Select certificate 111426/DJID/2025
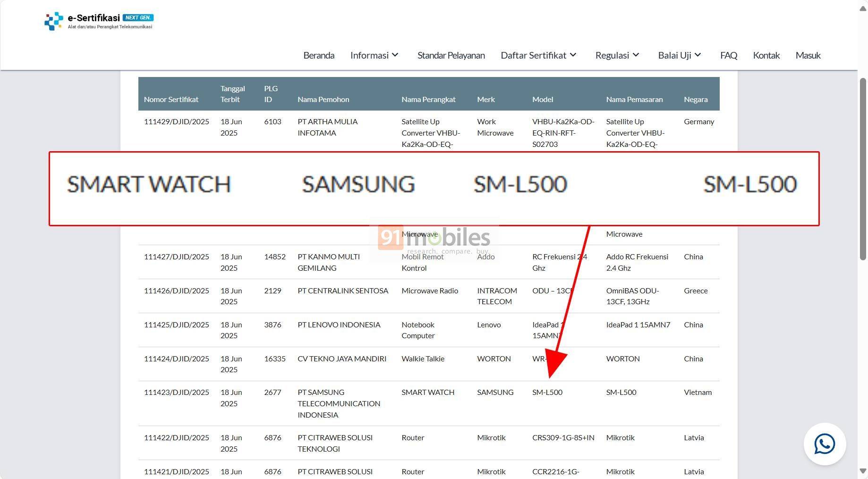868x479 pixels. pyautogui.click(x=176, y=291)
